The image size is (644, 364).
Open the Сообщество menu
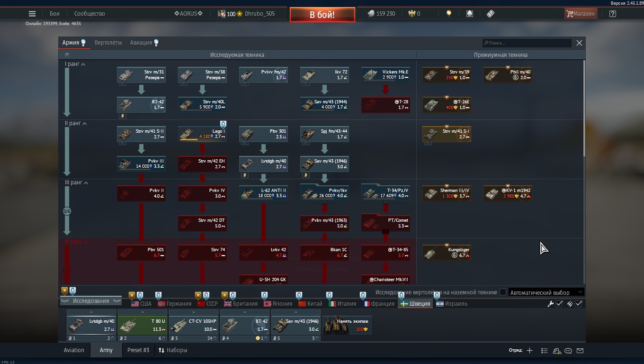(x=89, y=14)
